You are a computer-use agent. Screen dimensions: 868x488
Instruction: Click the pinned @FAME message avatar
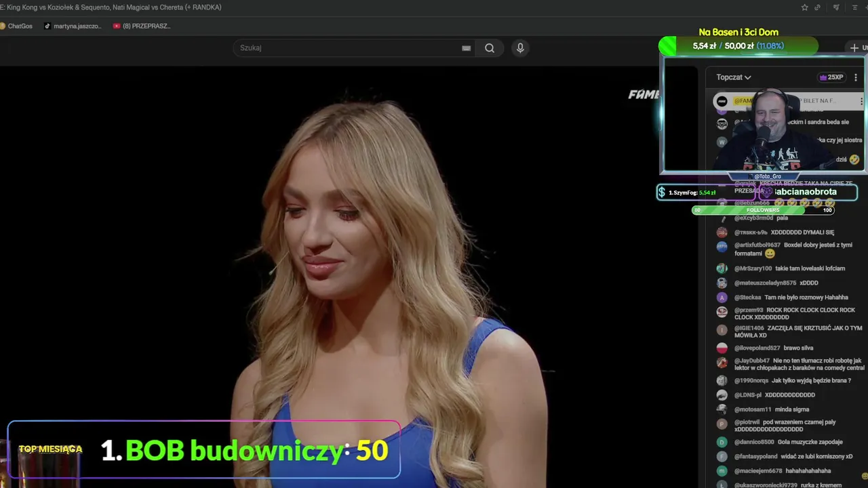[722, 101]
